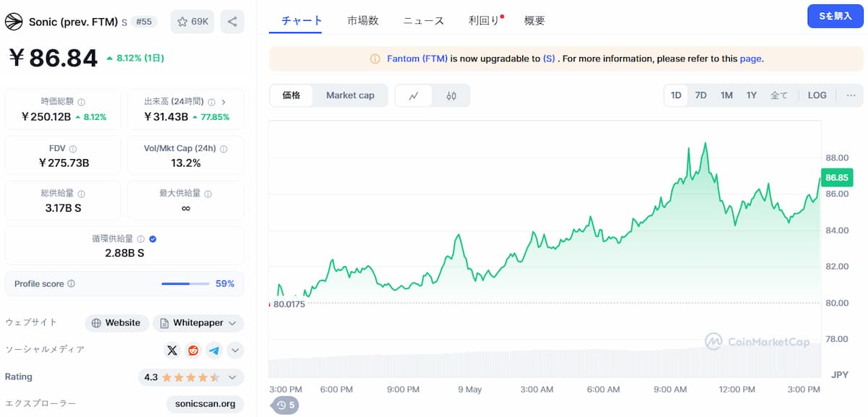The width and height of the screenshot is (868, 417).
Task: Open the sonicscan.org explorer link
Action: point(205,404)
